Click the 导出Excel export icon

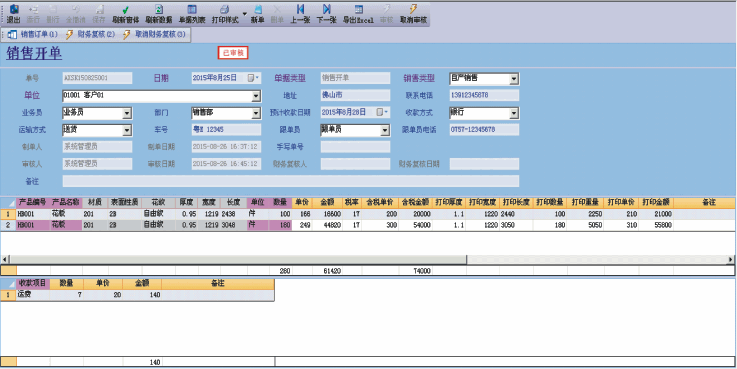[x=358, y=14]
